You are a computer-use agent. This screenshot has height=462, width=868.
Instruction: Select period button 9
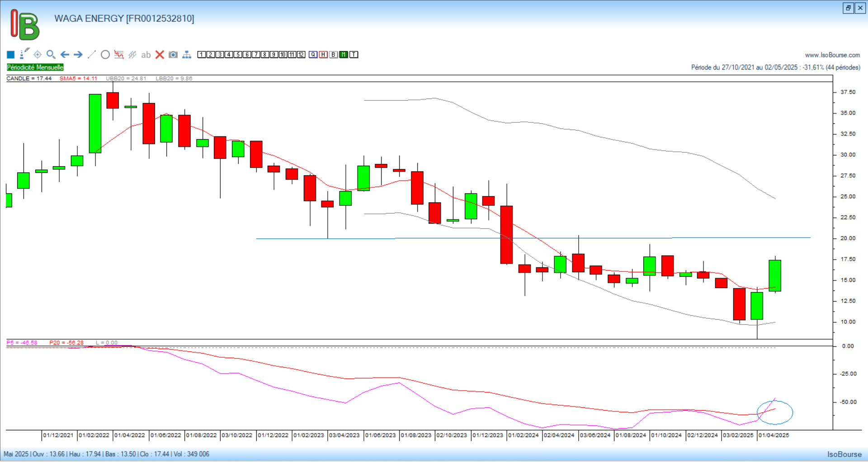click(x=274, y=55)
